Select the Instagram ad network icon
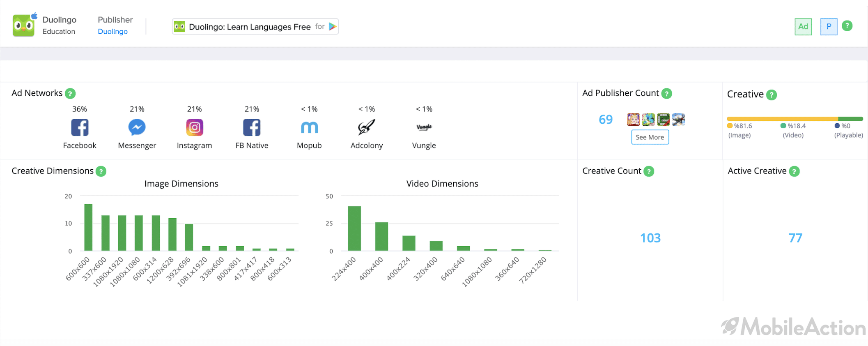 (x=195, y=127)
